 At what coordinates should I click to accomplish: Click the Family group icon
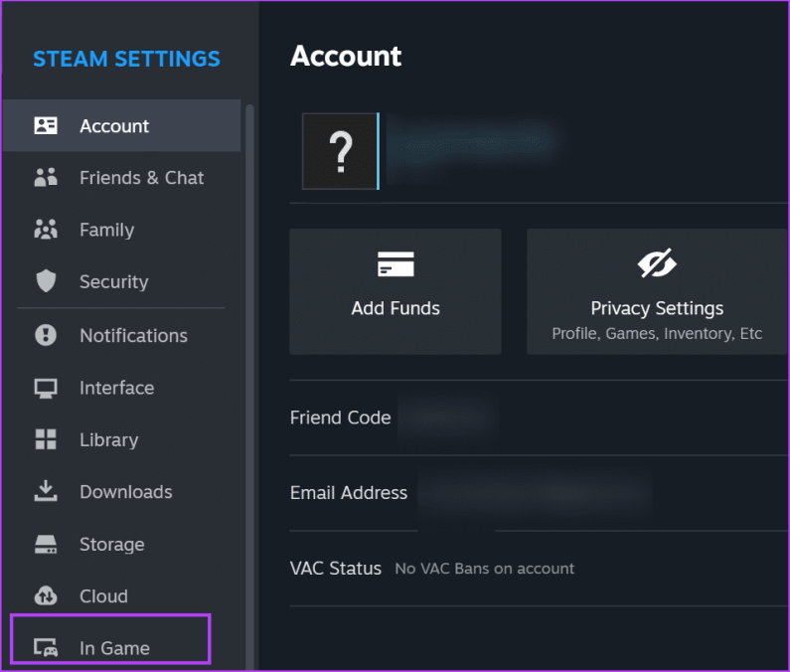click(x=46, y=230)
